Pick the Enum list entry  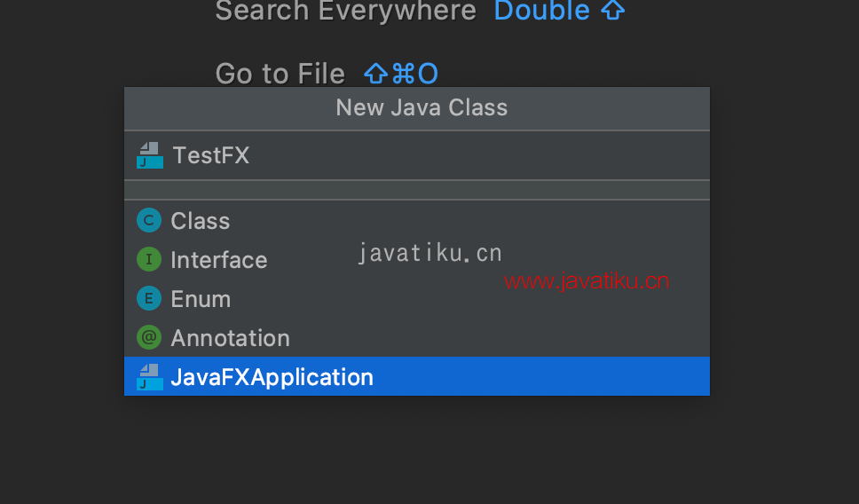(417, 298)
